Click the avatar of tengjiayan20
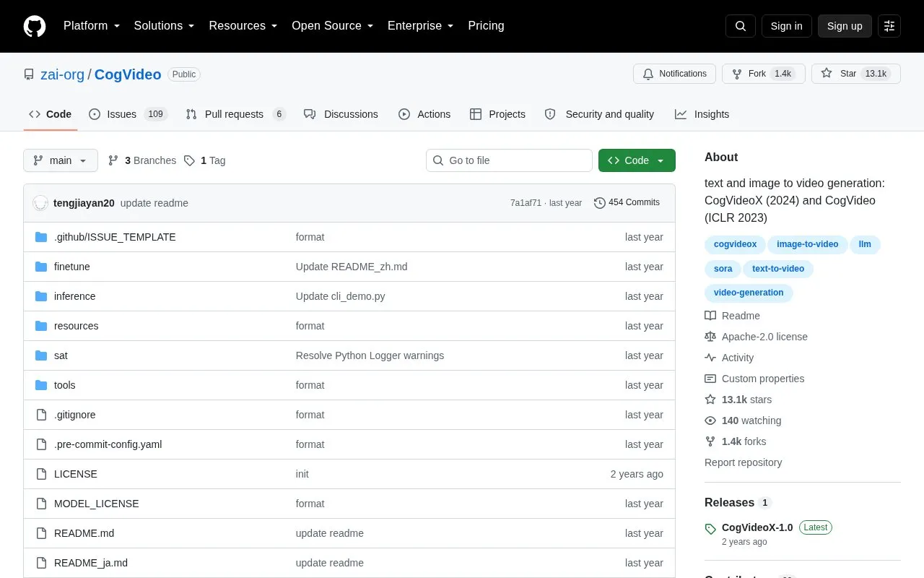The height and width of the screenshot is (578, 924). click(40, 203)
